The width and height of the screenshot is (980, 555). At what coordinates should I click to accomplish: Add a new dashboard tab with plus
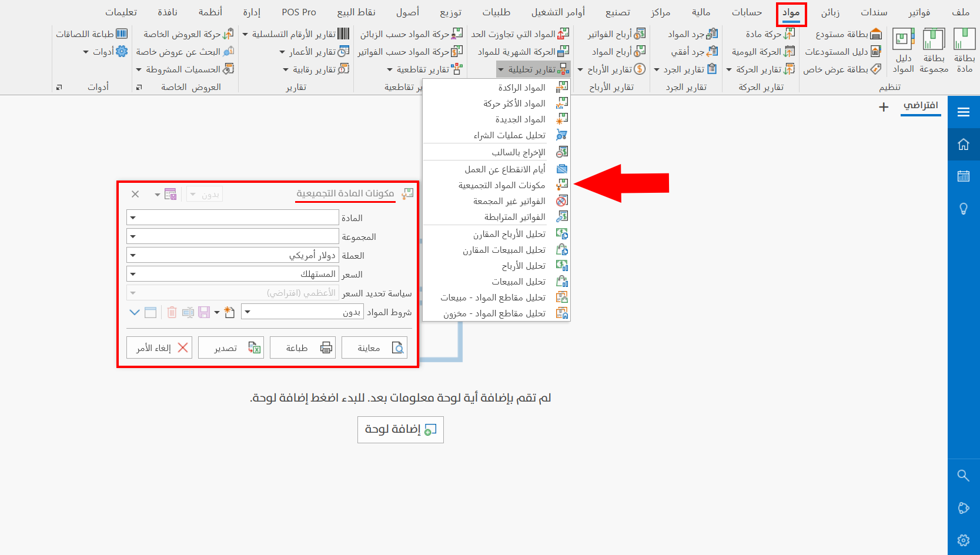tap(884, 107)
